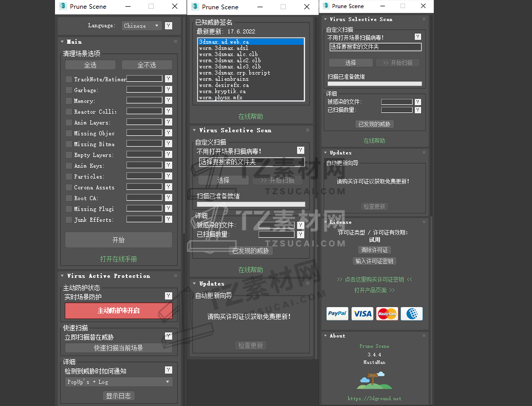Click the red 主动防护未开启 button

click(118, 310)
